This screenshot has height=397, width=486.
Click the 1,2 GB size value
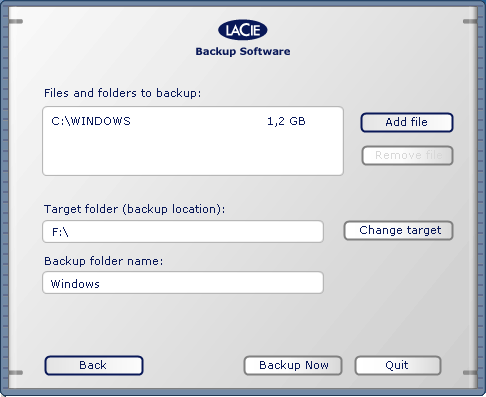point(286,121)
